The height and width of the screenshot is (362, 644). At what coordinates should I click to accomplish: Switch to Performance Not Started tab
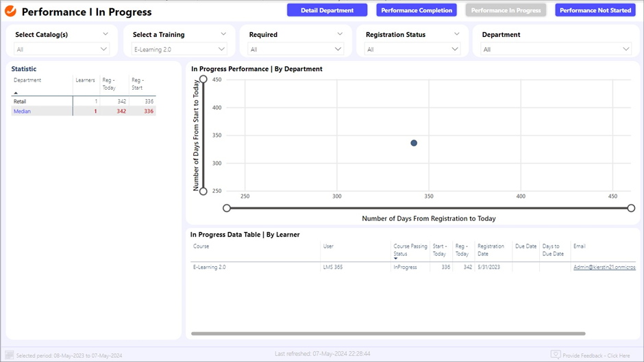595,10
